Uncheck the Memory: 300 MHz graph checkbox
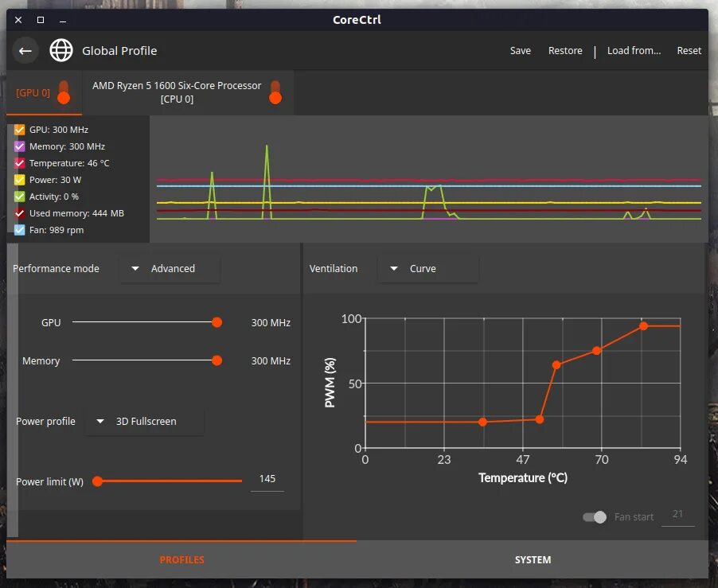This screenshot has height=588, width=718. (20, 146)
